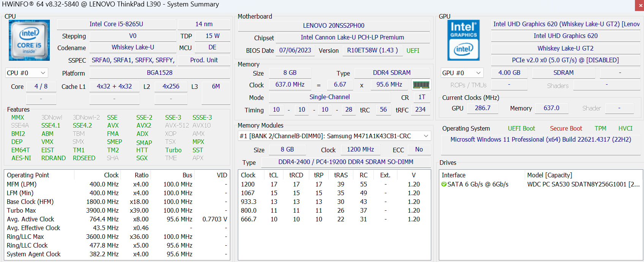The height and width of the screenshot is (262, 644).
Task: Click the HVCI status indicator
Action: point(625,128)
